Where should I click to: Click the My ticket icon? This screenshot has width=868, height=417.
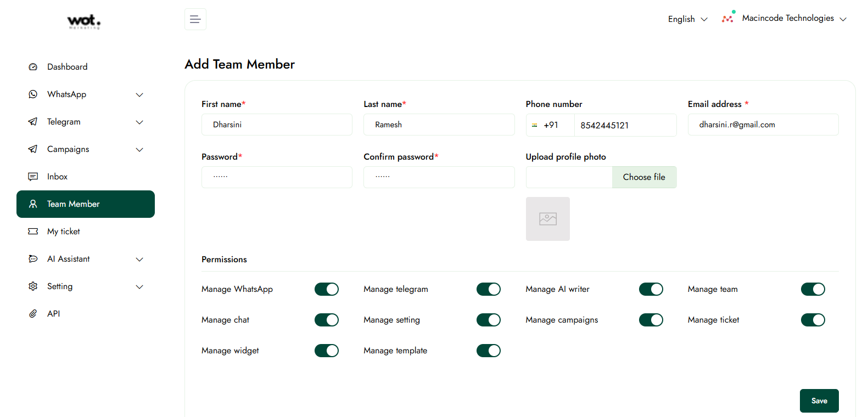click(x=33, y=232)
